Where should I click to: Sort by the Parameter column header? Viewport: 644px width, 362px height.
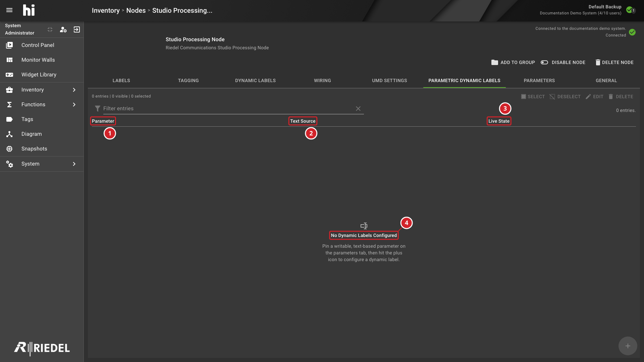click(x=103, y=121)
